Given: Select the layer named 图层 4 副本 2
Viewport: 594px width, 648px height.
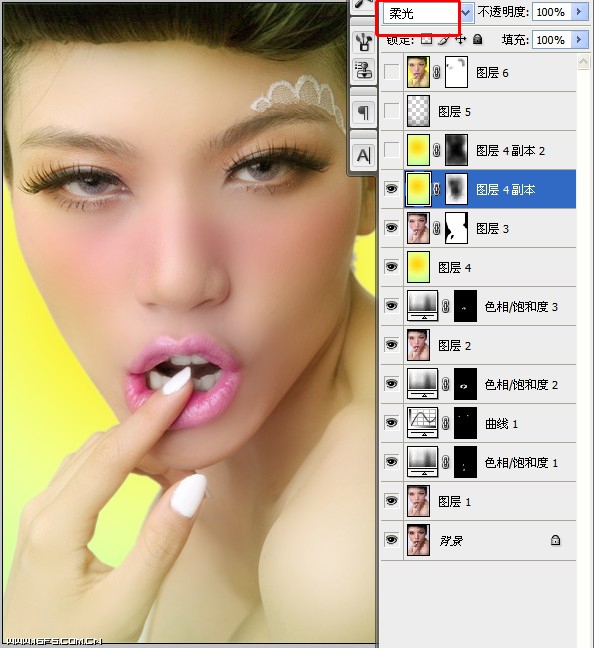Looking at the screenshot, I should coord(511,150).
